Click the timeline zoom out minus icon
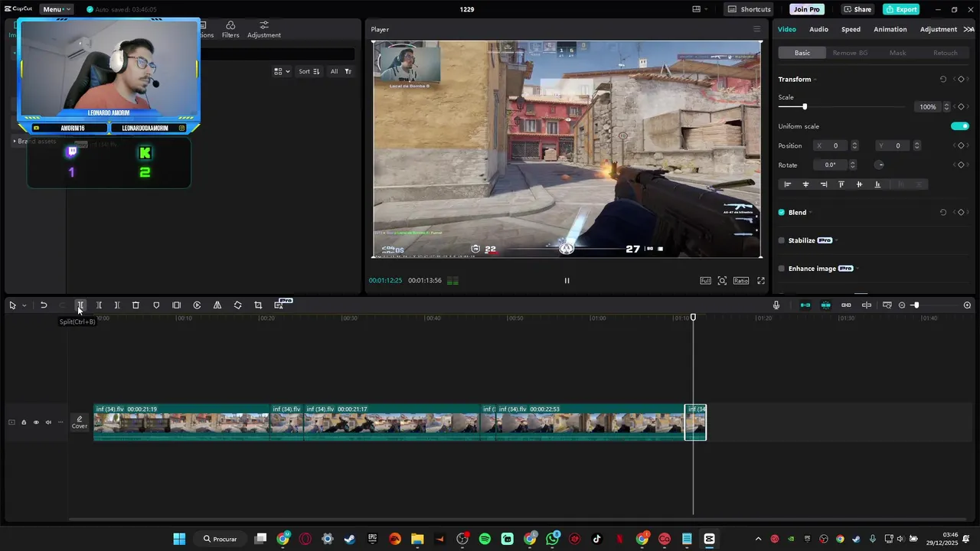This screenshot has height=551, width=980. tap(902, 305)
